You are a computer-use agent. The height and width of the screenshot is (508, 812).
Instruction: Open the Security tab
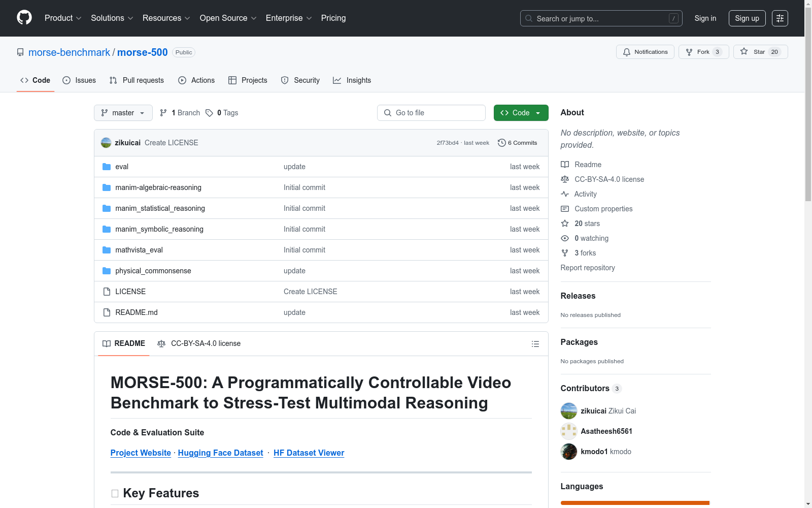click(300, 80)
